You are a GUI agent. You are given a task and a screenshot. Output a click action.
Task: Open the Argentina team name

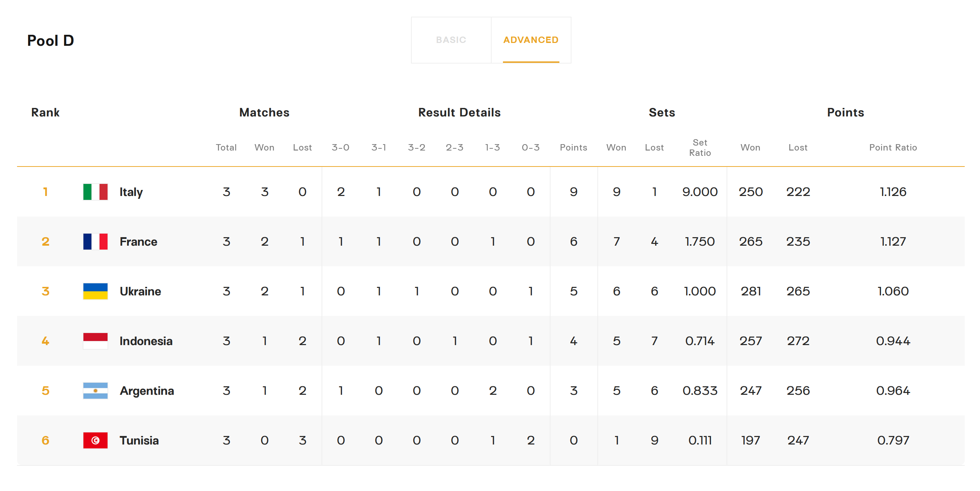[147, 391]
